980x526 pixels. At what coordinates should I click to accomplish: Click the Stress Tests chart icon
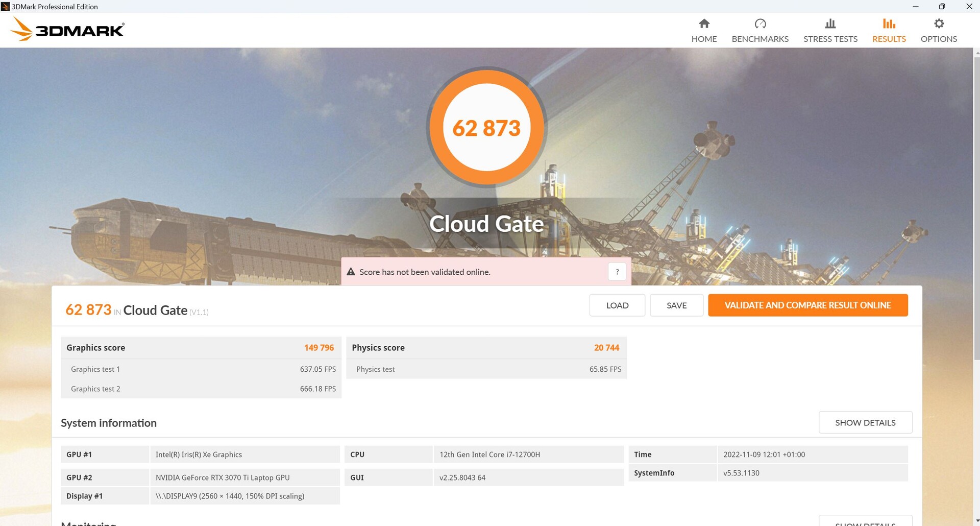[x=830, y=23]
